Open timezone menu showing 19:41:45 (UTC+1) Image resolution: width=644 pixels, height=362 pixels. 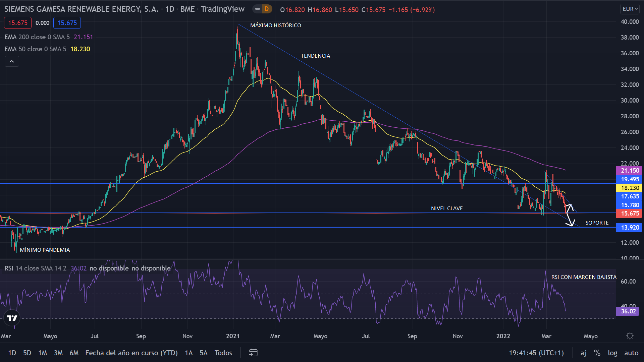point(536,353)
